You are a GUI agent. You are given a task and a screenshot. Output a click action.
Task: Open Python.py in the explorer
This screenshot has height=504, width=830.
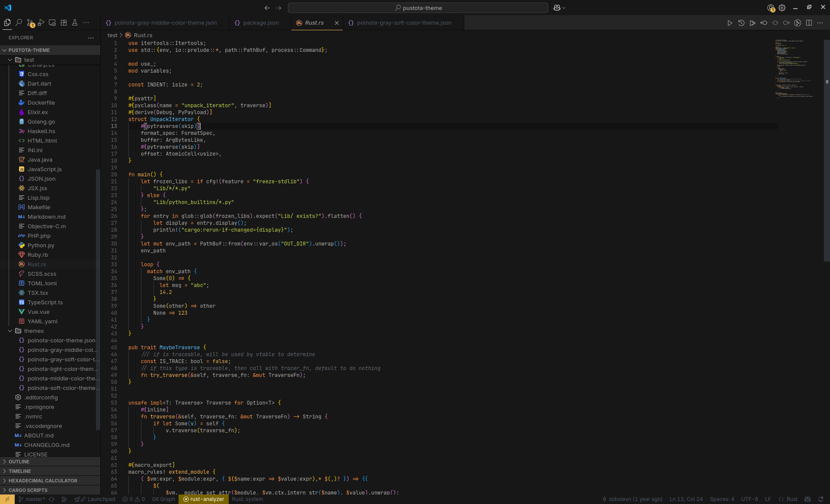tap(41, 246)
